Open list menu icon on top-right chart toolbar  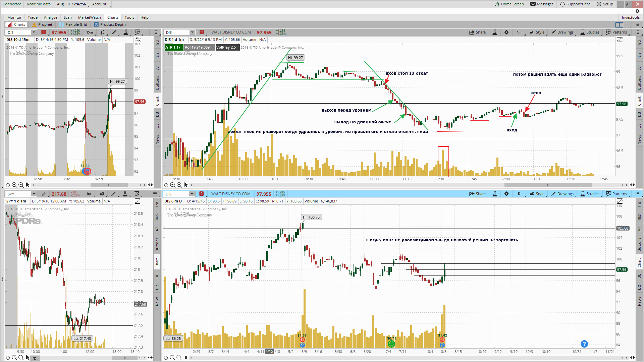click(x=637, y=33)
